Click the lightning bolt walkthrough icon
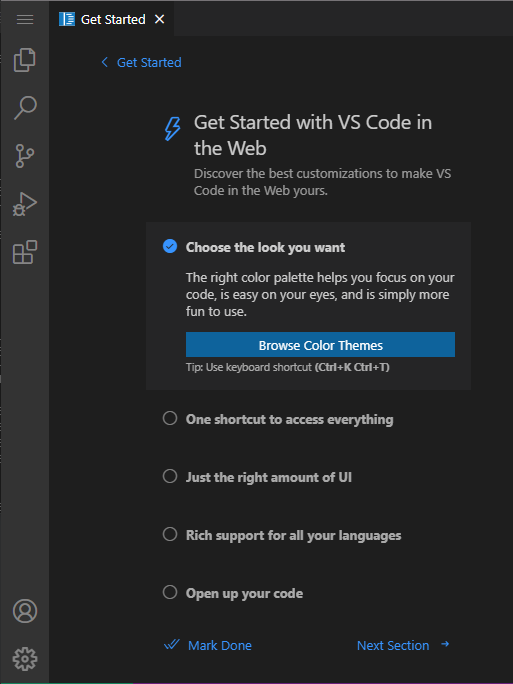Viewport: 513px width, 684px height. point(172,128)
